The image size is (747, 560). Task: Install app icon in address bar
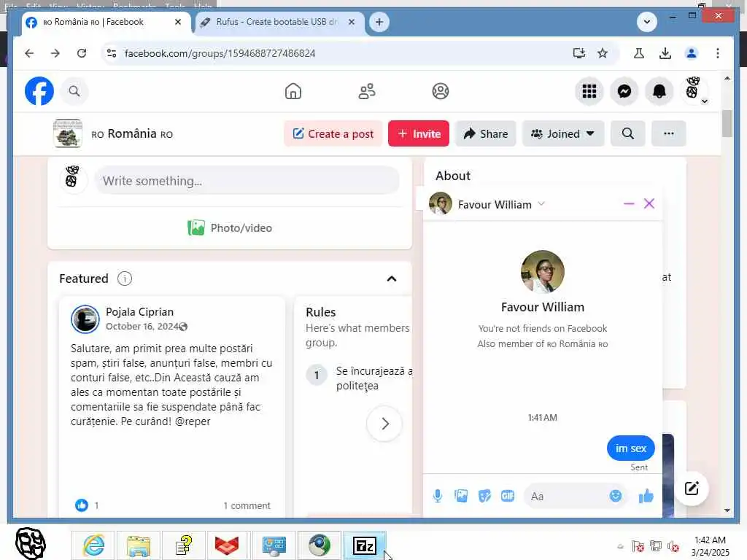(578, 53)
